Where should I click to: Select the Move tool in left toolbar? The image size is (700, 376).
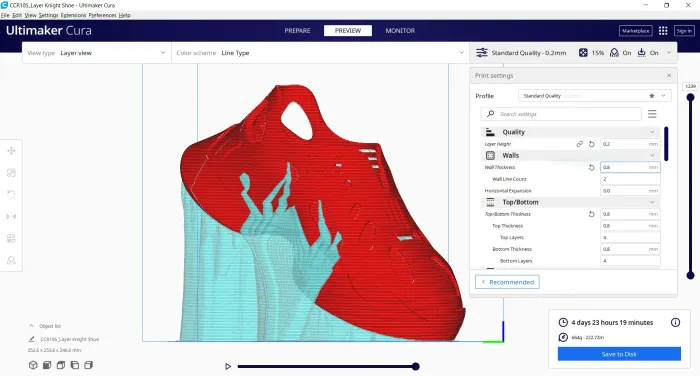11,151
